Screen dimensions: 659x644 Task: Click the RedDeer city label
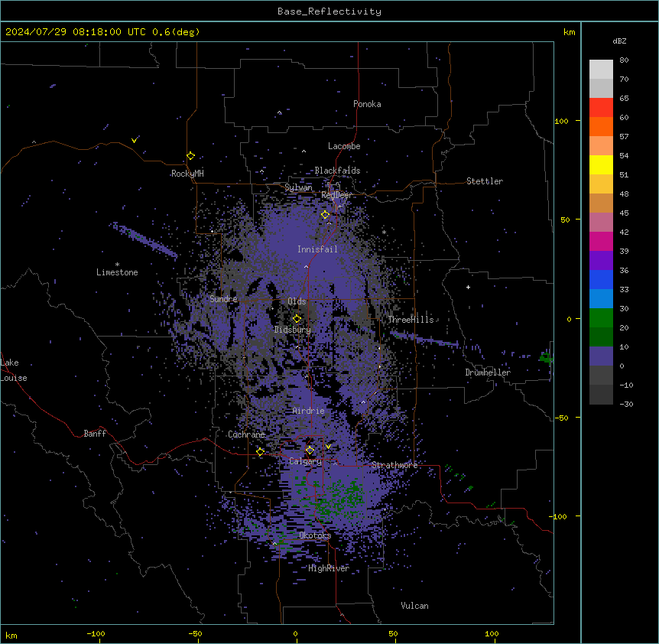coord(336,195)
